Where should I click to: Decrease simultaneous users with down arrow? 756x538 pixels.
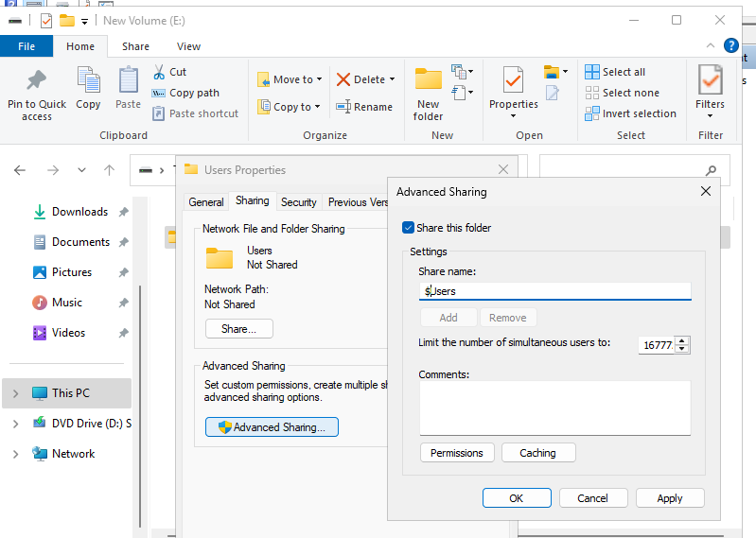click(x=682, y=349)
